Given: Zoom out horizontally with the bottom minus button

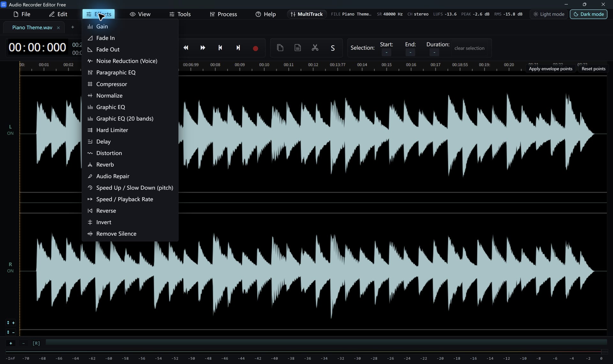Looking at the screenshot, I should [23, 343].
